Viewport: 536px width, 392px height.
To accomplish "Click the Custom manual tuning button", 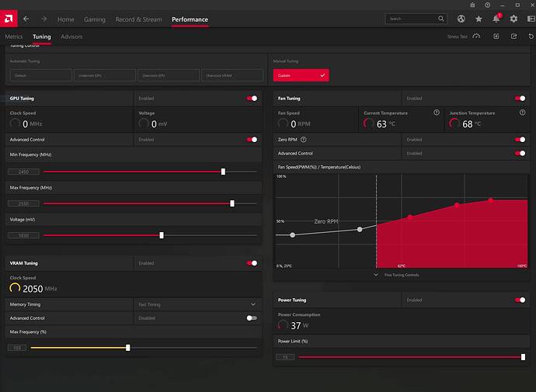I will click(x=301, y=75).
